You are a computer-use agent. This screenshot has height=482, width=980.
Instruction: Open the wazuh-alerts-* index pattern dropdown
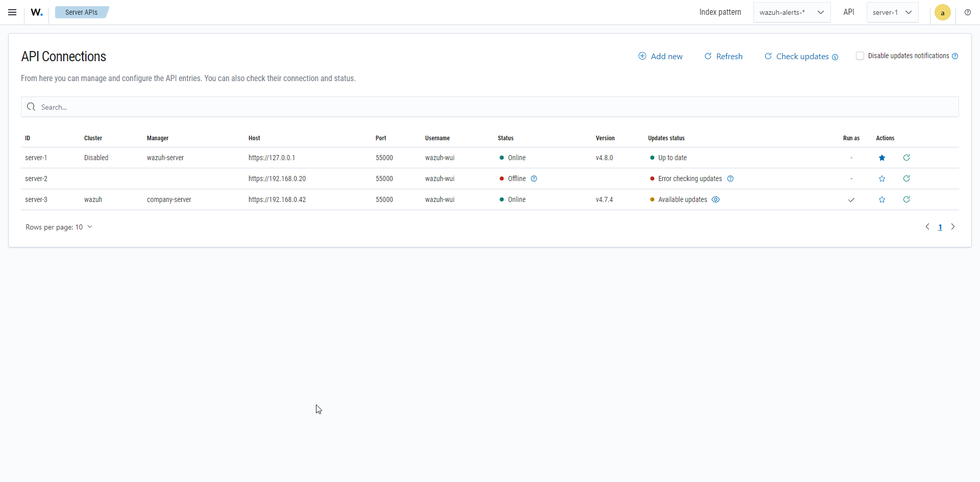(x=791, y=12)
